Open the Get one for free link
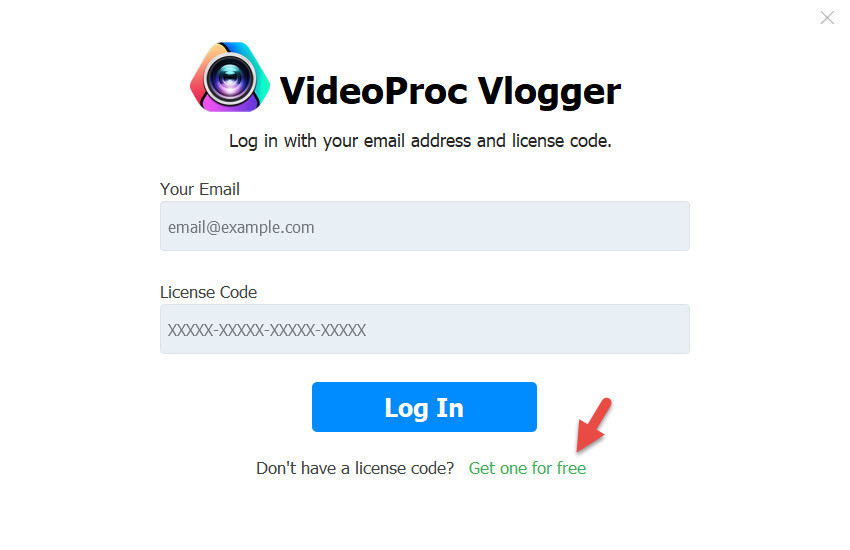Image resolution: width=850 pixels, height=550 pixels. tap(527, 468)
